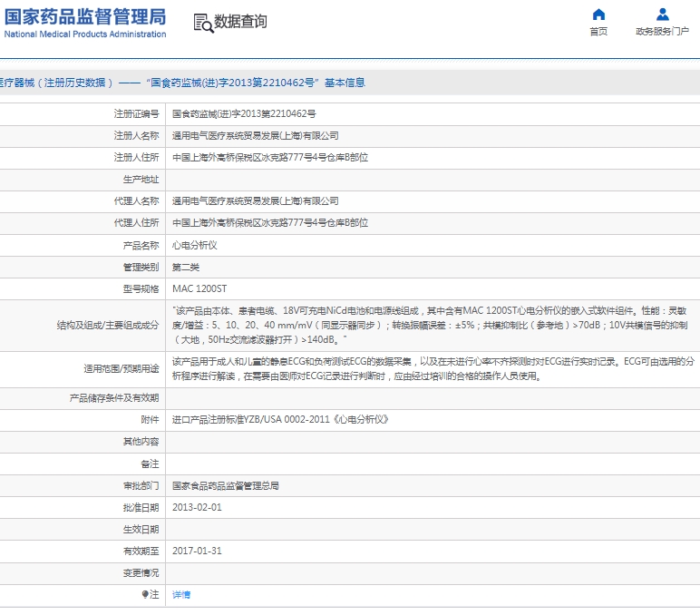
Task: Select the 注册人住所 address value
Action: click(270, 158)
